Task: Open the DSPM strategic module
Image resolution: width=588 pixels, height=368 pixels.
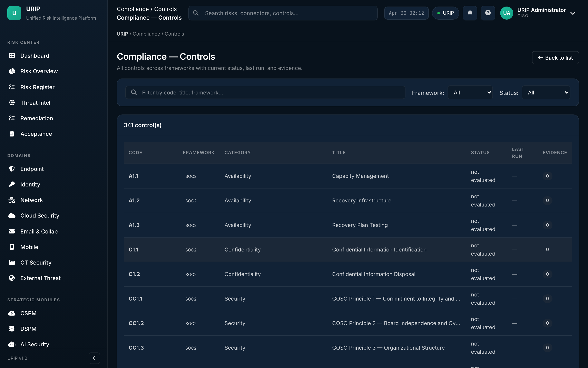Action: click(x=28, y=329)
